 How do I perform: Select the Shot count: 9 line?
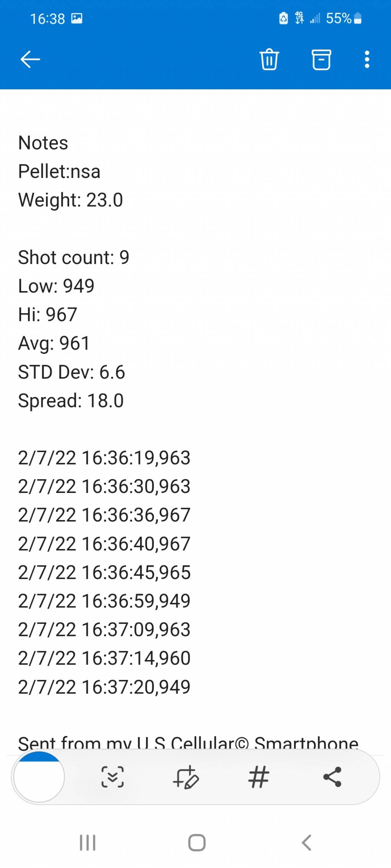74,258
